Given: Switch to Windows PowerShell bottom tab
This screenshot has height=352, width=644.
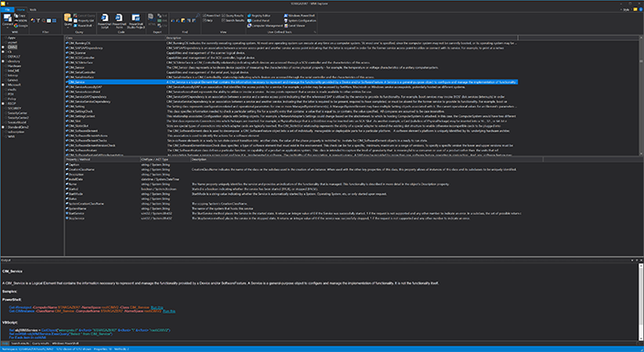Looking at the screenshot, I should [65, 343].
